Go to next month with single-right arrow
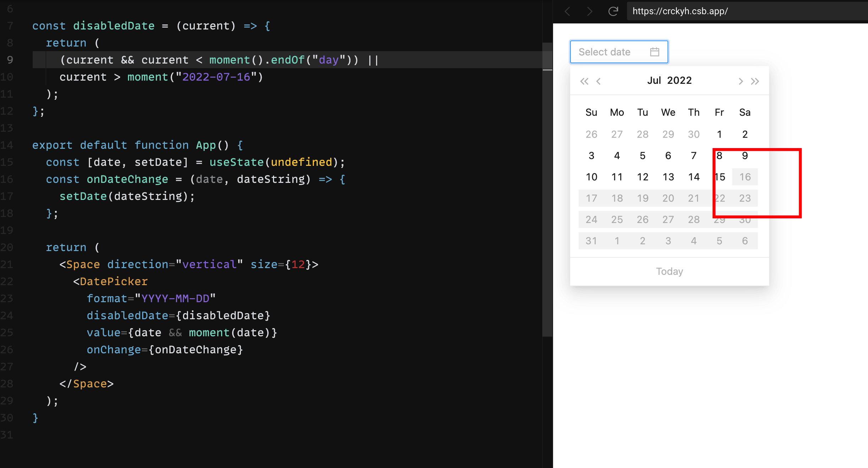 tap(740, 81)
